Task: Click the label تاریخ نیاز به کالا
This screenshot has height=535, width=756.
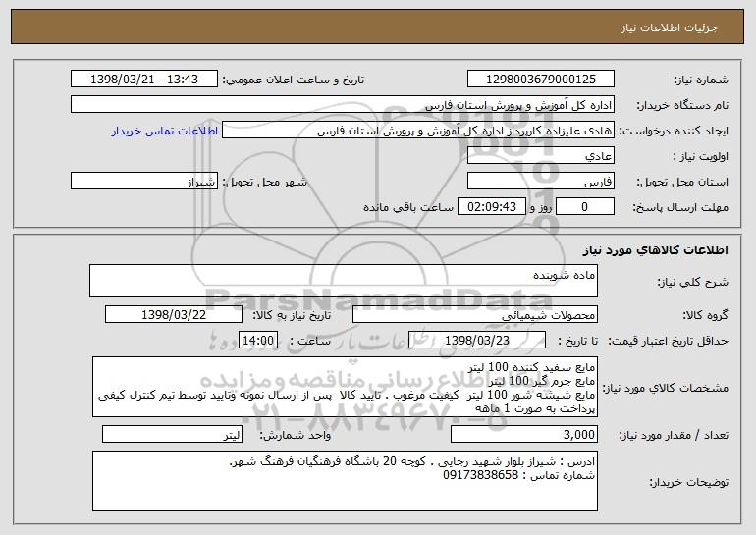Action: click(x=292, y=316)
